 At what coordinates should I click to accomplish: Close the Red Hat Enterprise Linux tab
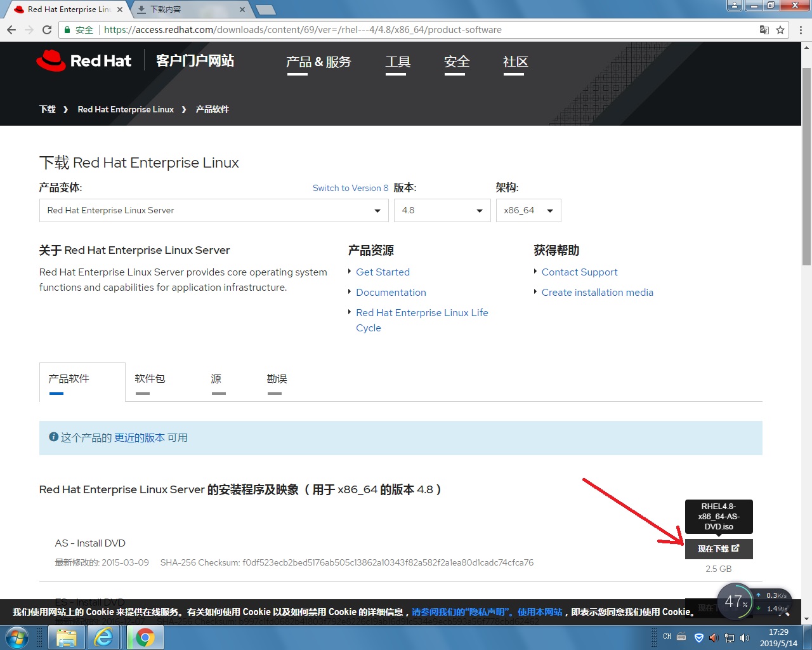(x=120, y=10)
